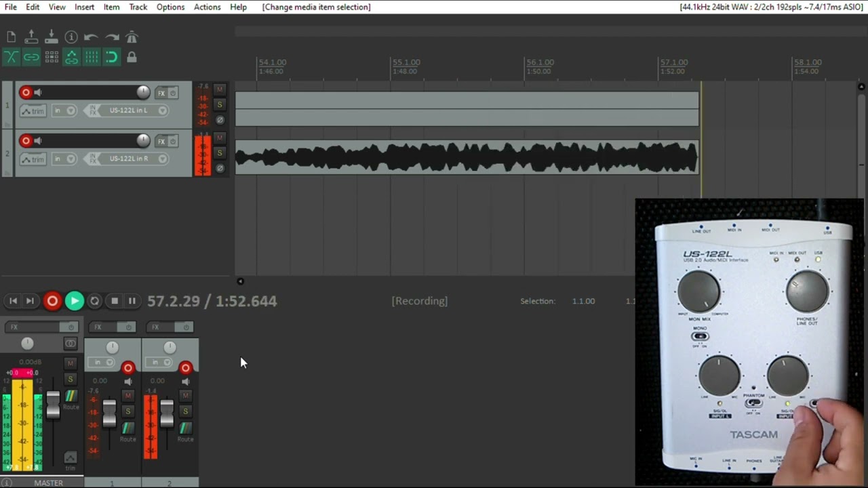The width and height of the screenshot is (868, 488).
Task: Invert phase on track 2
Action: 219,168
